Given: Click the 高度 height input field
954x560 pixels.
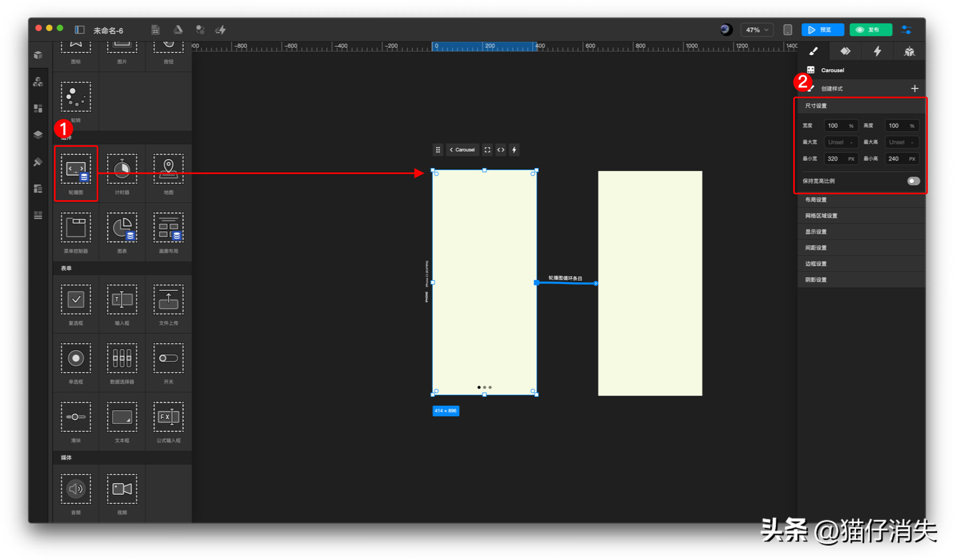Looking at the screenshot, I should pos(902,126).
